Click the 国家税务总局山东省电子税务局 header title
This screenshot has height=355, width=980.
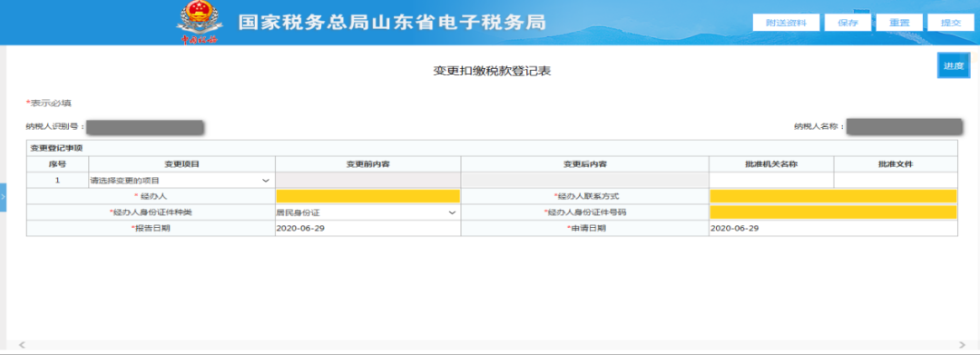click(392, 22)
